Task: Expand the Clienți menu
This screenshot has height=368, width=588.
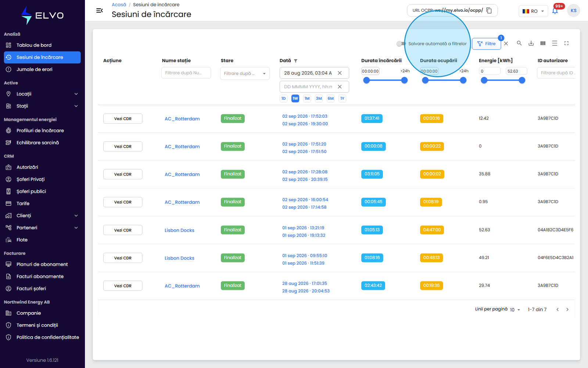Action: coord(76,216)
